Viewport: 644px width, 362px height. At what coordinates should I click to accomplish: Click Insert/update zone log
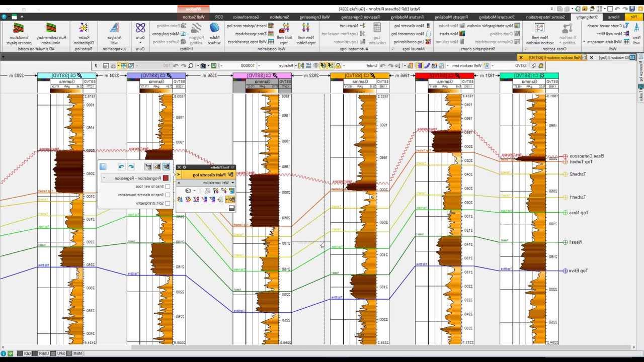click(x=250, y=25)
